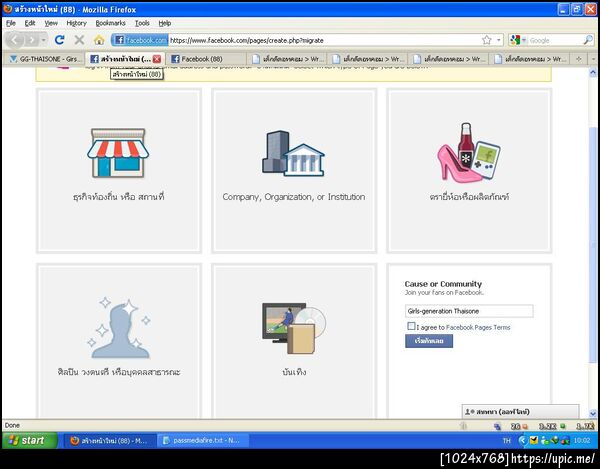Image resolution: width=600 pixels, height=469 pixels.
Task: Open the chat bar at bottom right
Action: [x=520, y=412]
